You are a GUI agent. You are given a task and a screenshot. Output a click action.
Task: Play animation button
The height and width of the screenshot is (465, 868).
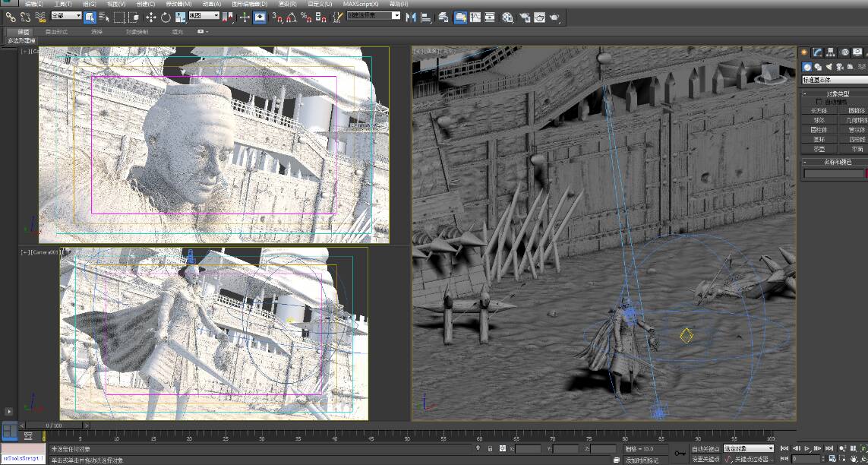807,448
